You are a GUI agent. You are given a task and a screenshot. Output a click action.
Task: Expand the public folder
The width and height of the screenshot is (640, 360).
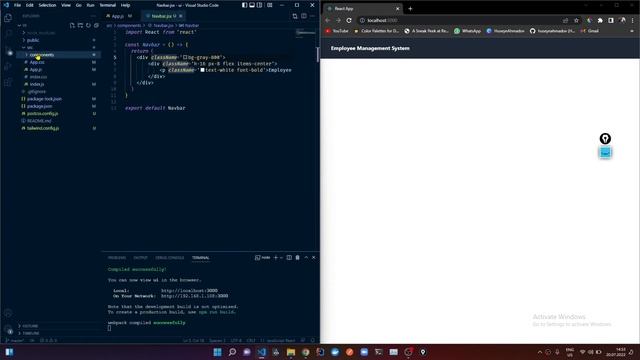point(58,40)
